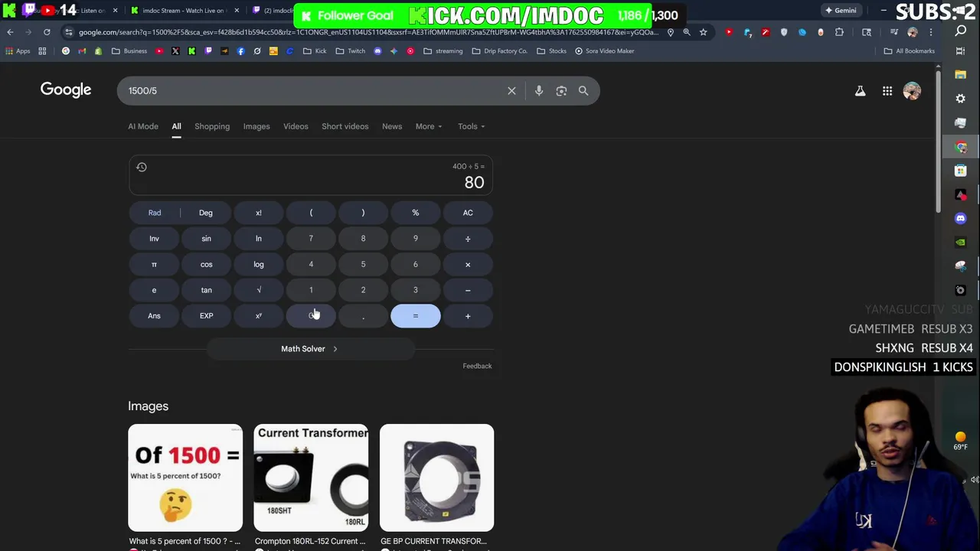Expand the Tools dropdown
The image size is (980, 551).
point(472,126)
